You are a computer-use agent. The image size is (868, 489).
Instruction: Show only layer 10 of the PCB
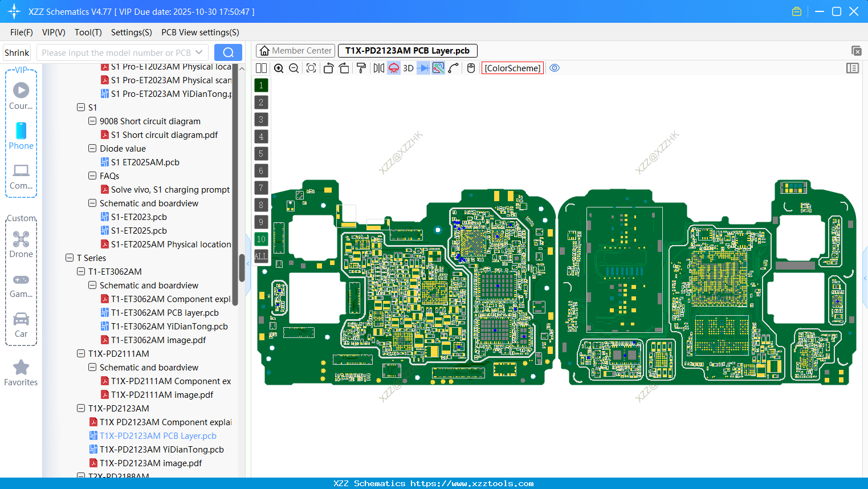pyautogui.click(x=261, y=239)
